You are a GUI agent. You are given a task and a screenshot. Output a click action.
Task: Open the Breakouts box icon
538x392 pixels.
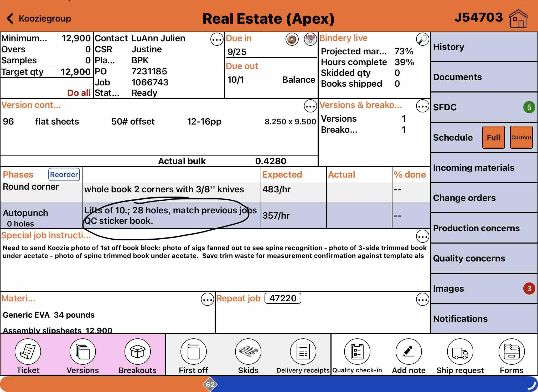pyautogui.click(x=137, y=352)
